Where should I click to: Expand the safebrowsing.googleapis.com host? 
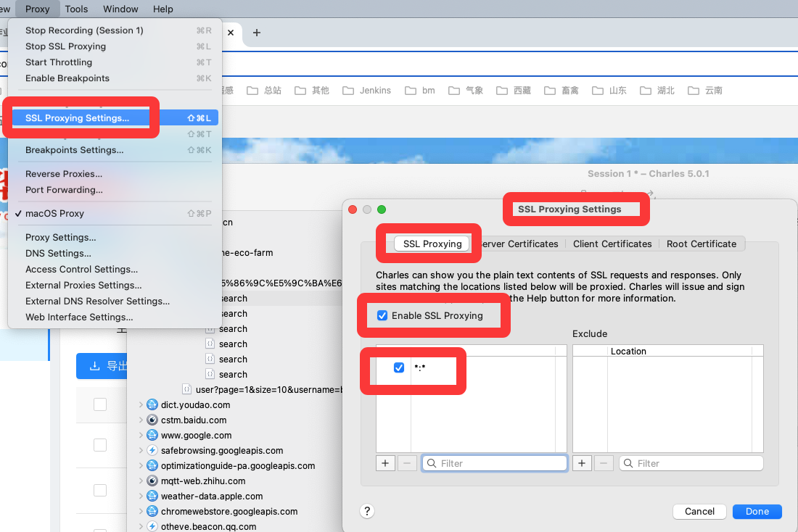coord(141,451)
